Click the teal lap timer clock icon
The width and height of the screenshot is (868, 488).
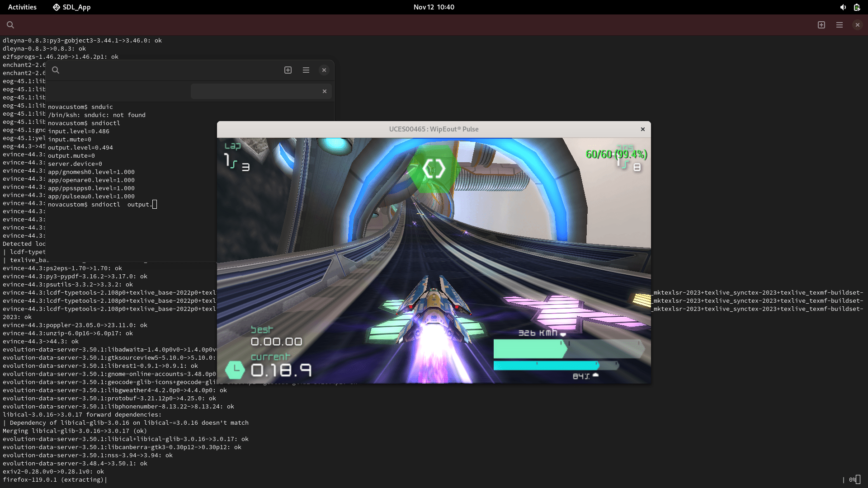(235, 370)
